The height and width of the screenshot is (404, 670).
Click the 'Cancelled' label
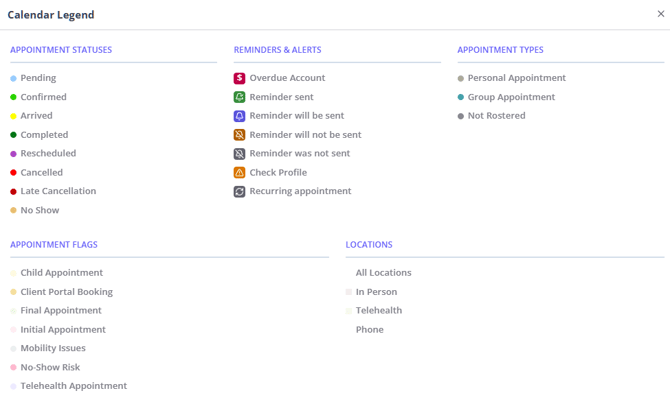pos(41,172)
